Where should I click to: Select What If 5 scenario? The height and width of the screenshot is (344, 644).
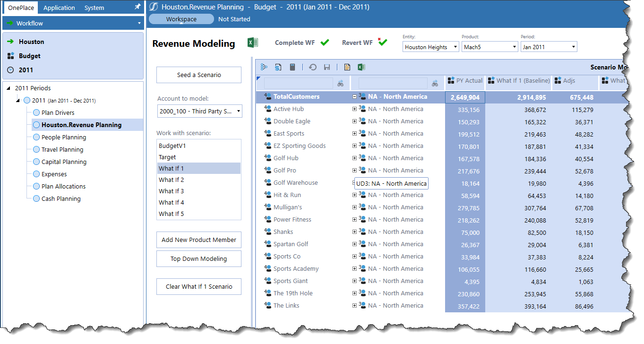coord(199,214)
